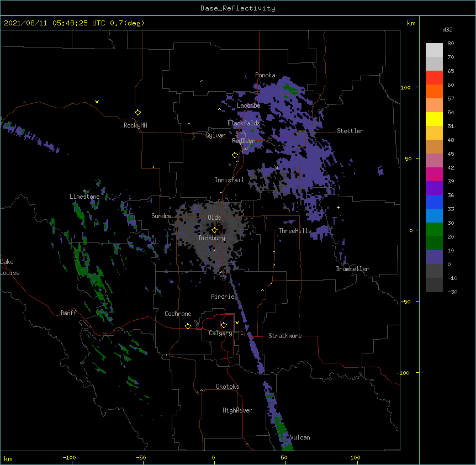Image resolution: width=476 pixels, height=465 pixels.
Task: Select the Calgary city label
Action: pos(221,333)
